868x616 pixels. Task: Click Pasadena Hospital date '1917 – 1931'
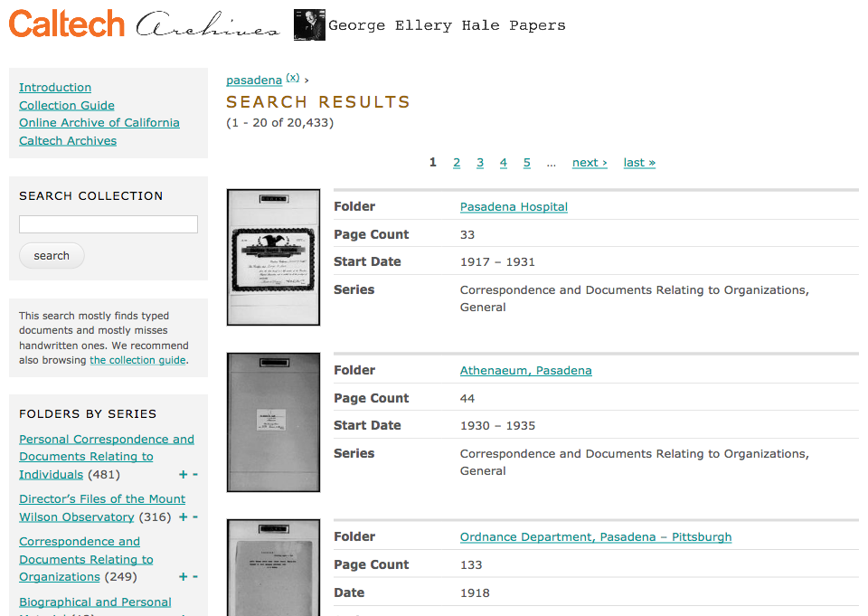(x=497, y=262)
